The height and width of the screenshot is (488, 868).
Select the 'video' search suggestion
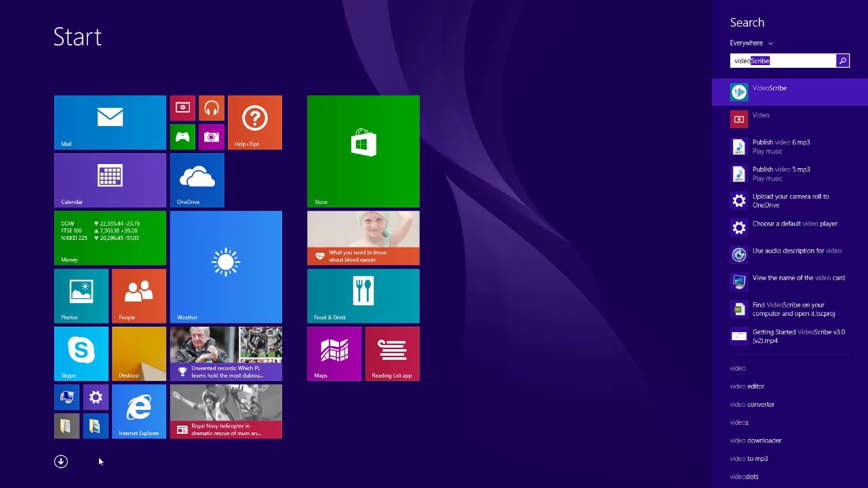click(738, 368)
